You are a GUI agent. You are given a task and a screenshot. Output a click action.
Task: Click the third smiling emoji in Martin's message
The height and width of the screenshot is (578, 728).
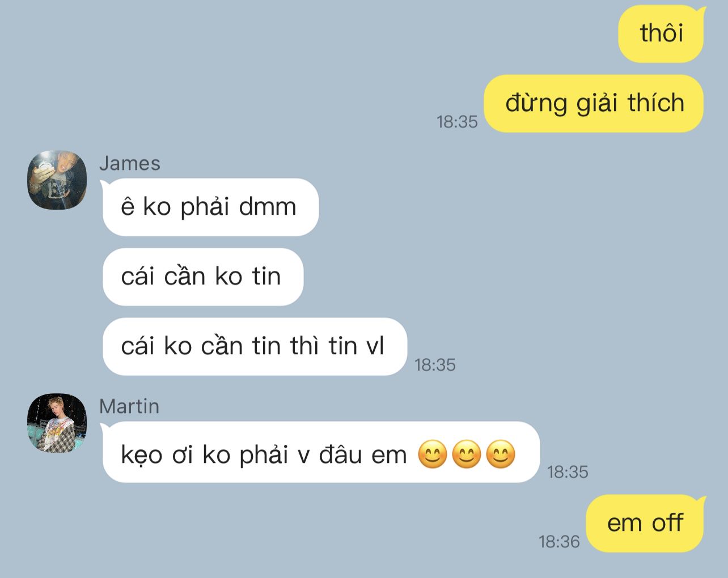tap(501, 454)
